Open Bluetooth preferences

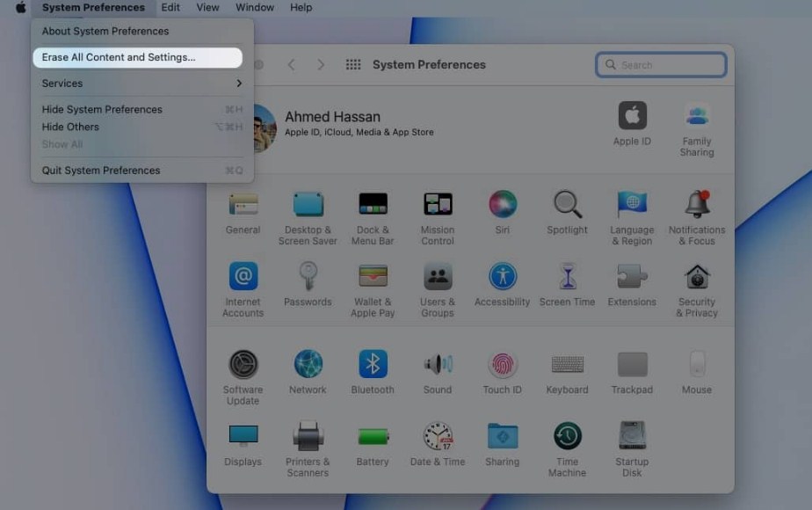[373, 372]
